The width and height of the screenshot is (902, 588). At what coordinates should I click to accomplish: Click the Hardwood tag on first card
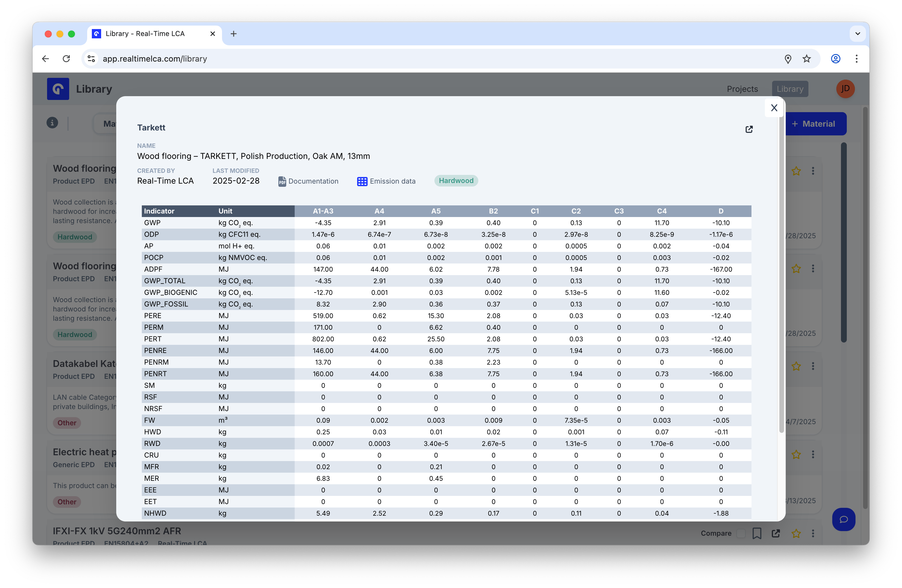pos(75,237)
